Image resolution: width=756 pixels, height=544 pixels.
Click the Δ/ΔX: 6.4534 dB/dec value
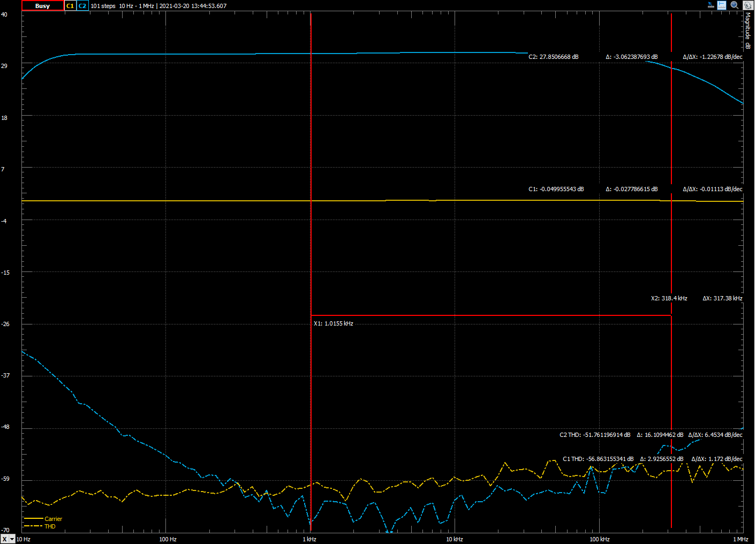point(715,435)
